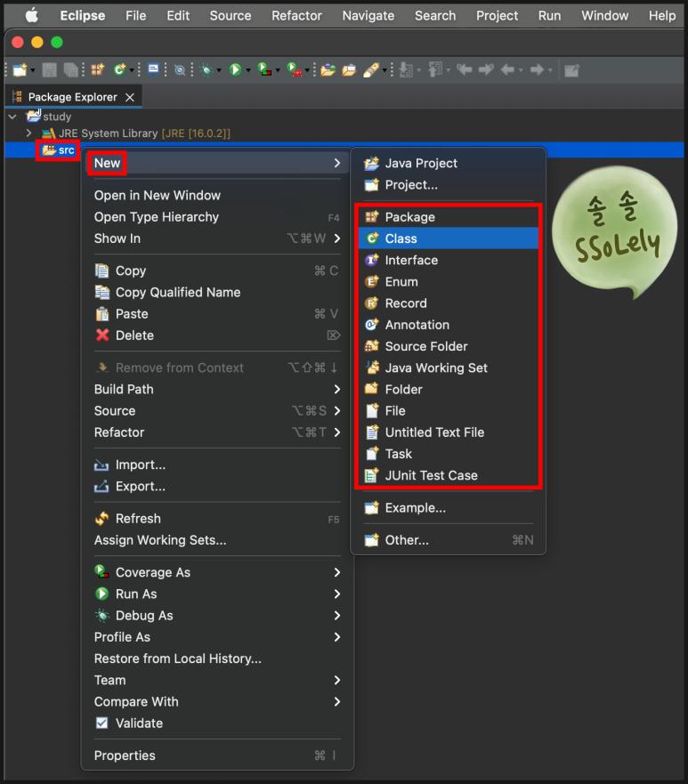Viewport: 688px width, 784px height.
Task: Choose Interface from New submenu
Action: coord(449,260)
